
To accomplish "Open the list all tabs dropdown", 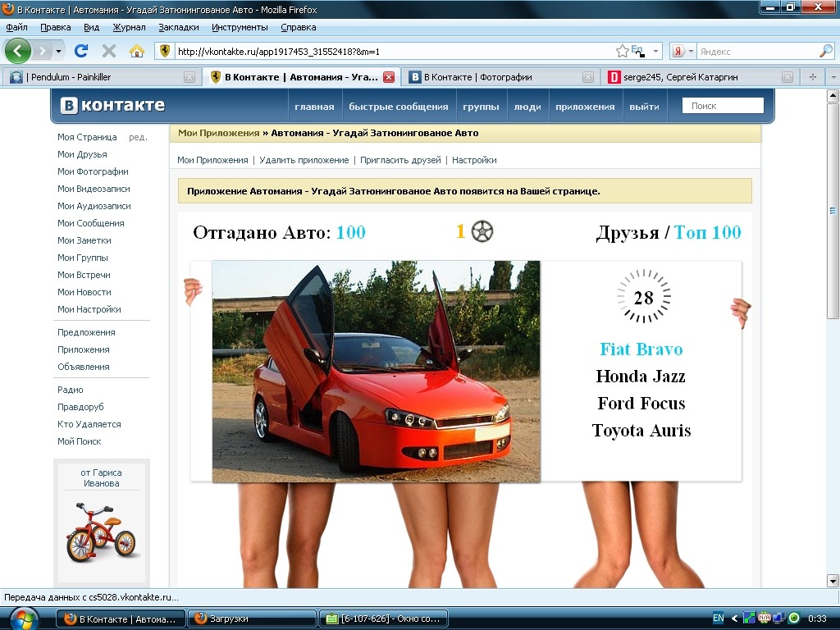I will (x=833, y=77).
